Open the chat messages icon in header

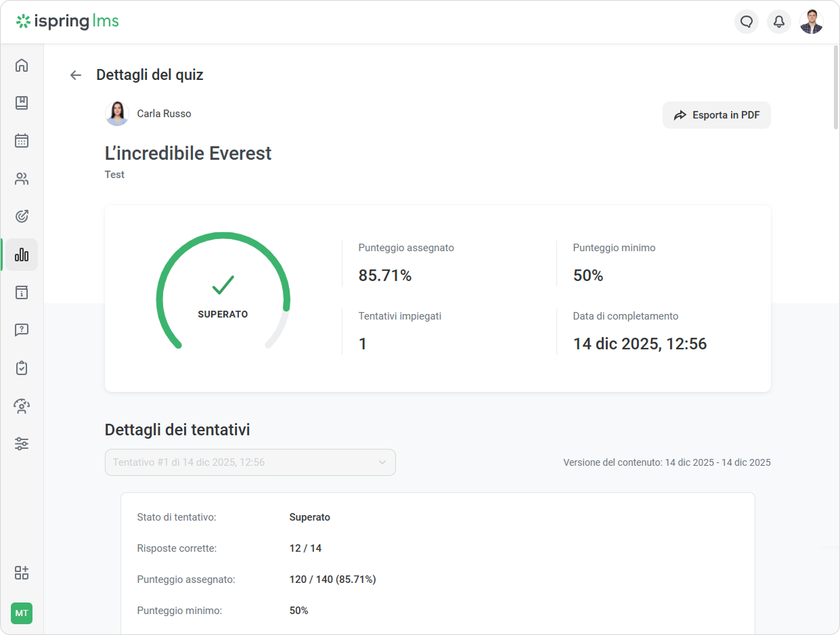coord(747,22)
